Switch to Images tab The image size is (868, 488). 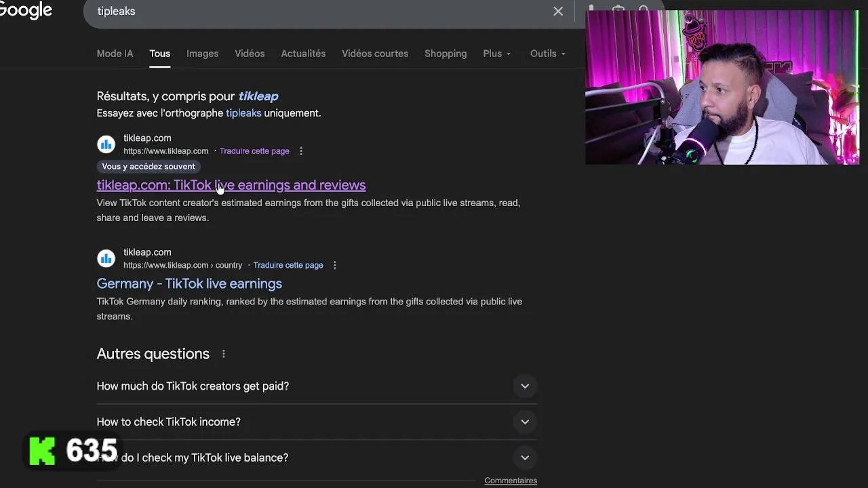(x=203, y=54)
